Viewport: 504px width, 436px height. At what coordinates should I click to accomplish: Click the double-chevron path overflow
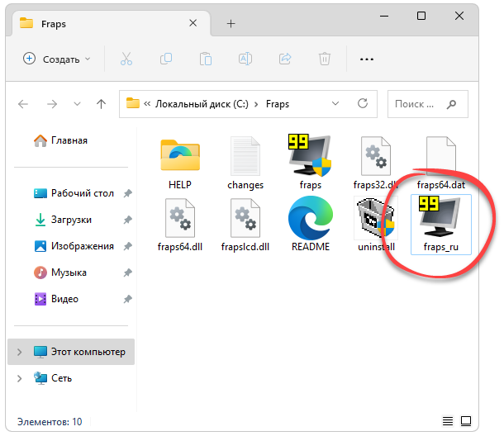tap(147, 104)
